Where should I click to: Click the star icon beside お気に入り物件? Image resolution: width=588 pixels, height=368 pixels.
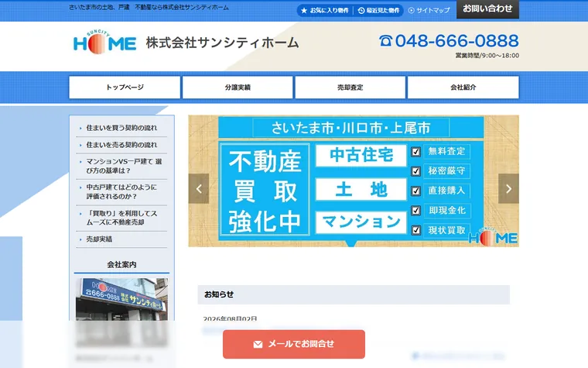click(x=304, y=11)
